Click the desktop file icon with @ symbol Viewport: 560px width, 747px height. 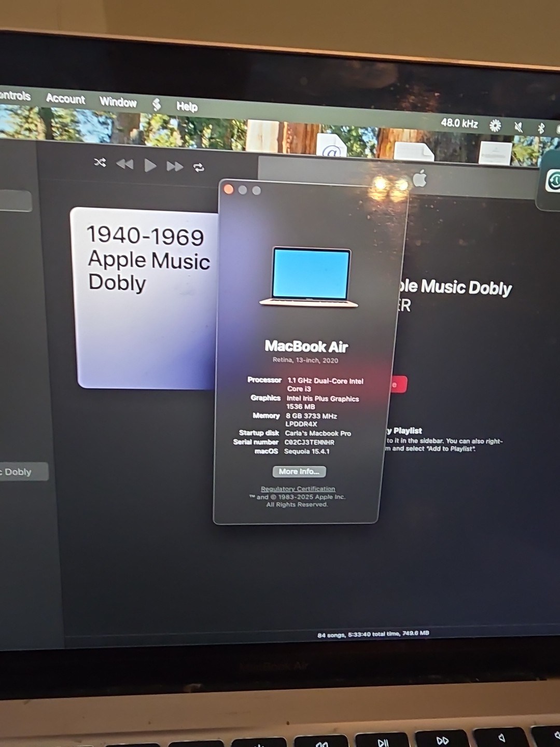coord(331,145)
